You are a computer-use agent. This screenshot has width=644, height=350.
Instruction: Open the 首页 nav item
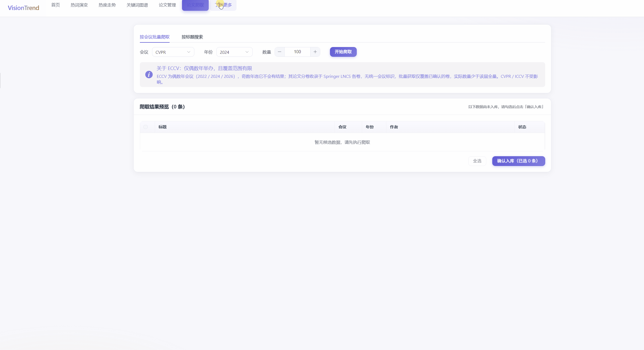[x=56, y=5]
